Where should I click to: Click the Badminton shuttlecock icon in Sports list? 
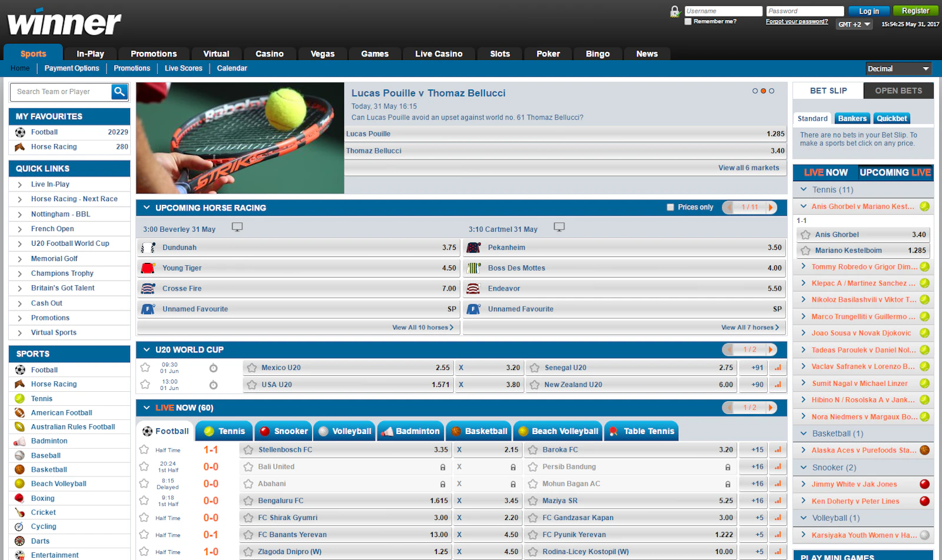point(20,441)
